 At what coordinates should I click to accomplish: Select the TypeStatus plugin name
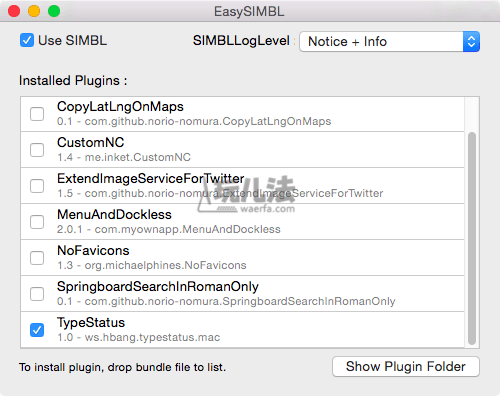[x=91, y=323]
